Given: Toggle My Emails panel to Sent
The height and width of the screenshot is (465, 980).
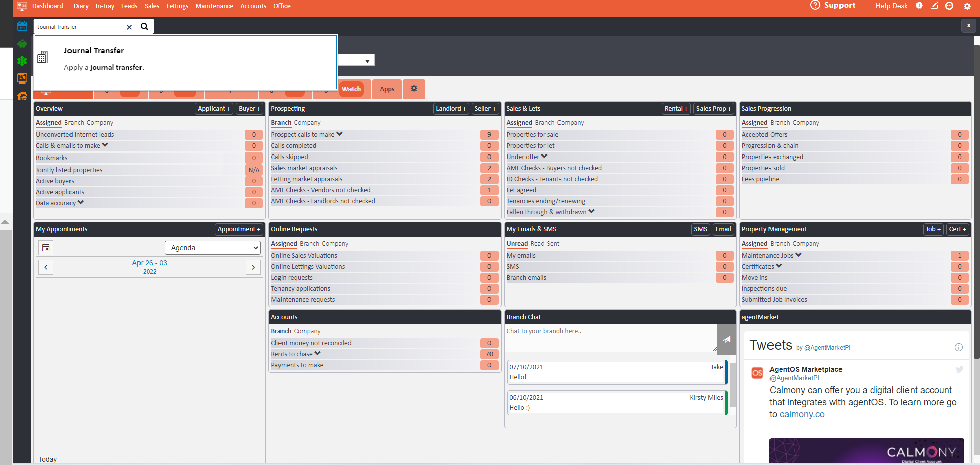Looking at the screenshot, I should click(x=553, y=244).
